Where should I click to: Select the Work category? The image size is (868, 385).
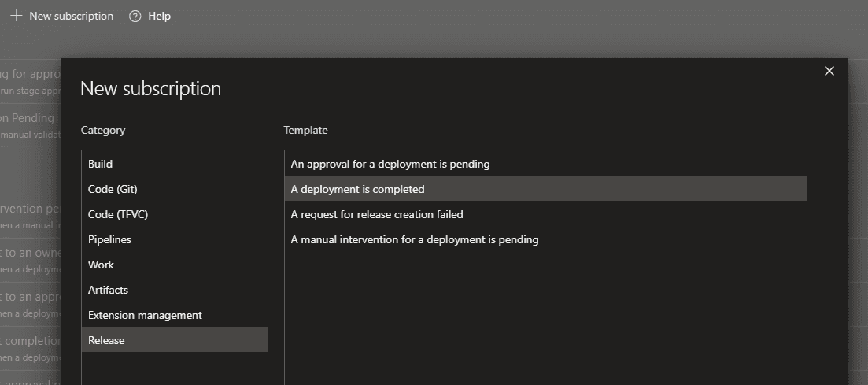click(x=101, y=265)
